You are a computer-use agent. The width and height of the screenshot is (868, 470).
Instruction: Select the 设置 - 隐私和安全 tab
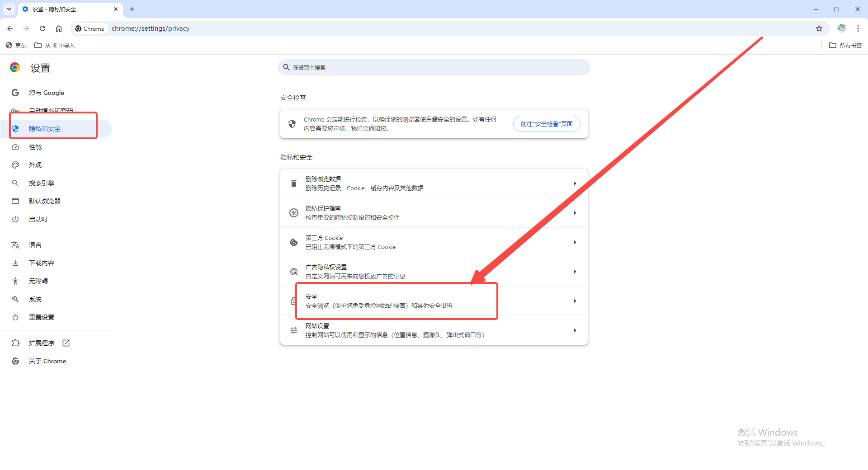[70, 9]
